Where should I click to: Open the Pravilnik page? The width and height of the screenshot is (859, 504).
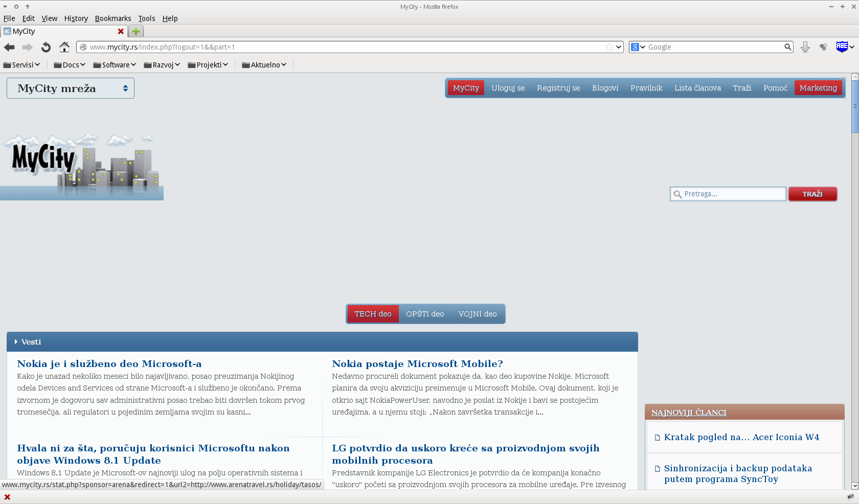click(x=646, y=88)
